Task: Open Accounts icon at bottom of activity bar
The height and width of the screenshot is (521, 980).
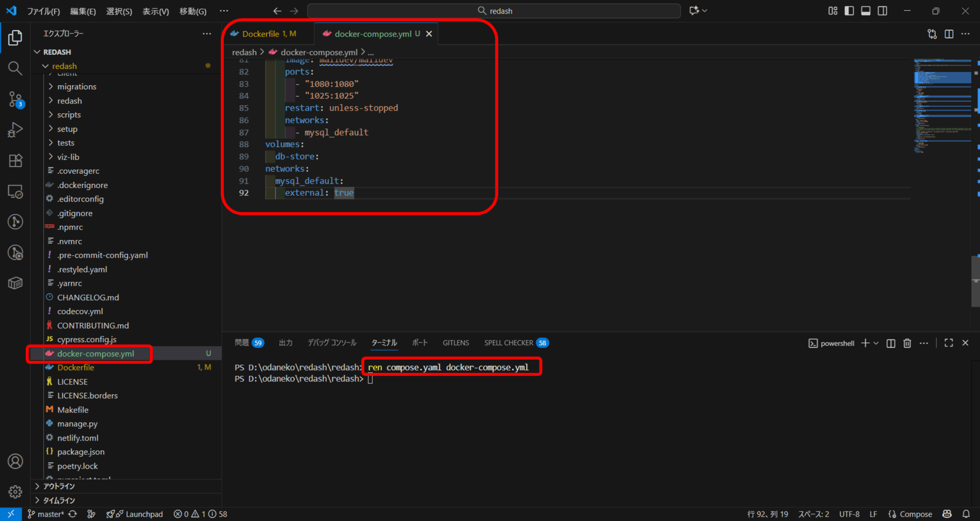Action: (x=15, y=461)
